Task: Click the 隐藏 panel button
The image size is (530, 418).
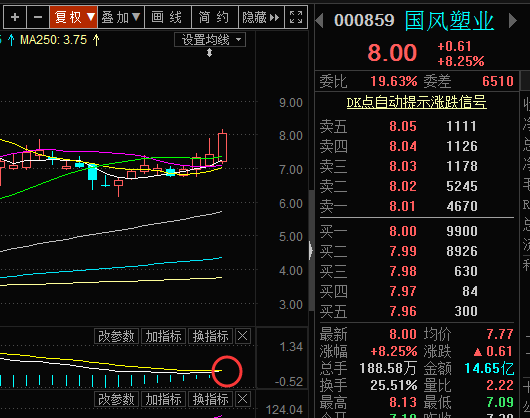Action: 262,17
